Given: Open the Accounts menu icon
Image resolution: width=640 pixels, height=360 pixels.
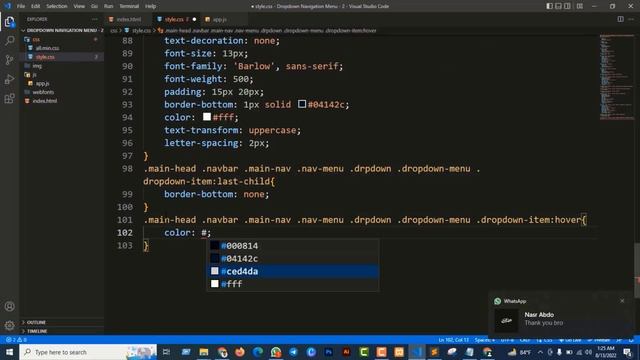Looking at the screenshot, I should pyautogui.click(x=9, y=306).
